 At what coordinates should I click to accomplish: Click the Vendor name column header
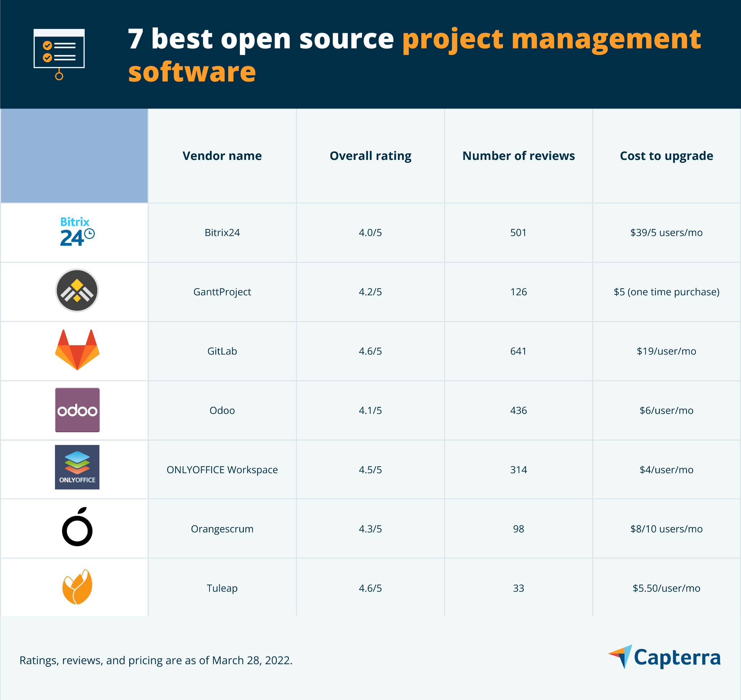(x=222, y=156)
